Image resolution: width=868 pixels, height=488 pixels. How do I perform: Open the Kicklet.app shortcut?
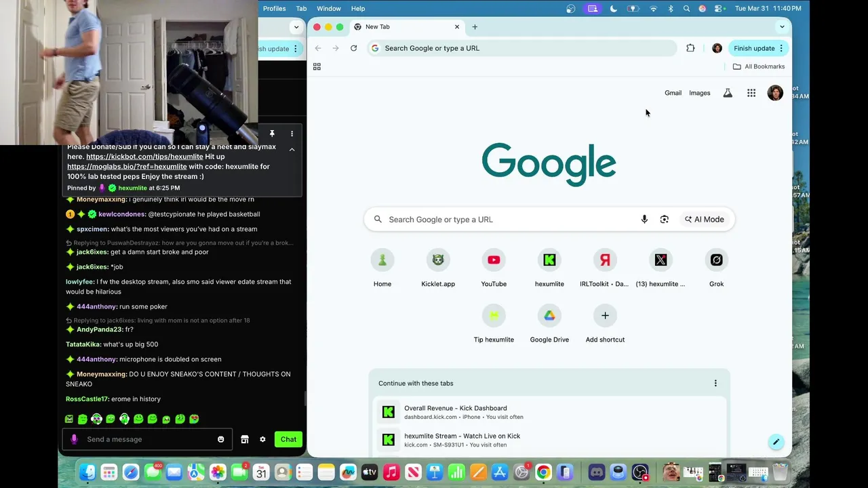(438, 268)
